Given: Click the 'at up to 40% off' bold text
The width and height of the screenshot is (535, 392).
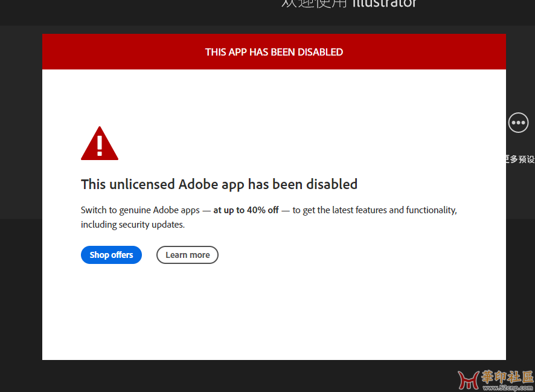Looking at the screenshot, I should point(246,210).
